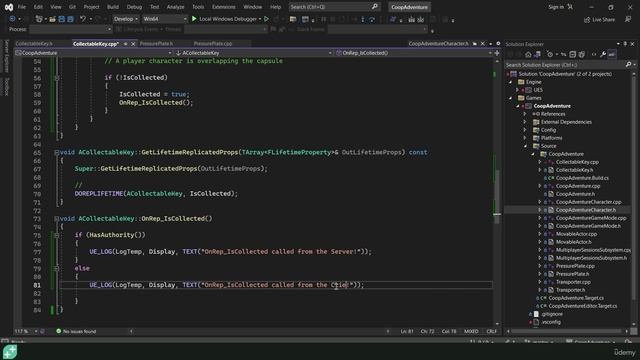The height and width of the screenshot is (360, 640).
Task: Open the Win64 platform dropdown
Action: [164, 19]
